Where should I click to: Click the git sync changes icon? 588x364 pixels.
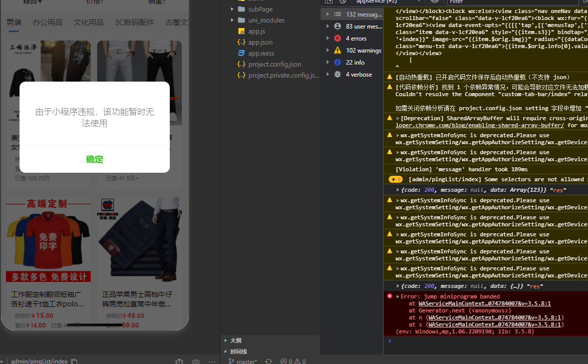point(268,361)
